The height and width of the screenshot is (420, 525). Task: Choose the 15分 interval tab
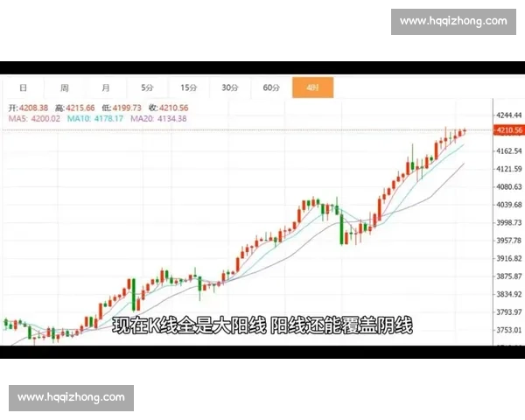188,87
